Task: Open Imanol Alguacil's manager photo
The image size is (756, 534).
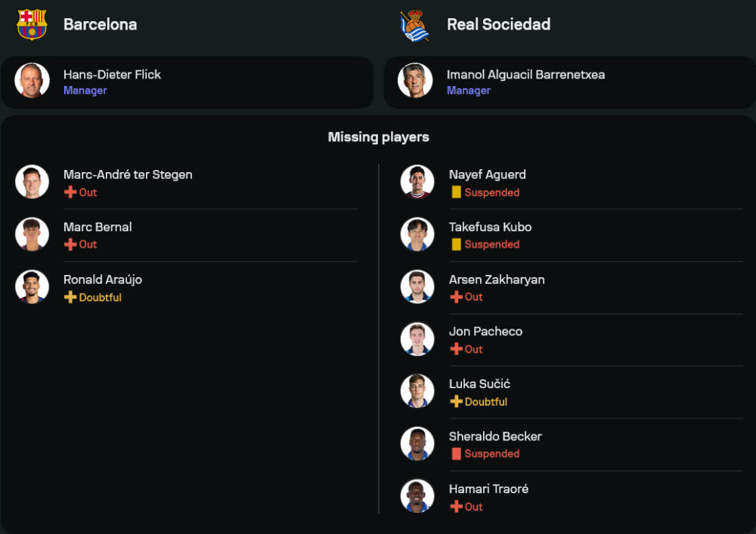Action: pyautogui.click(x=415, y=81)
